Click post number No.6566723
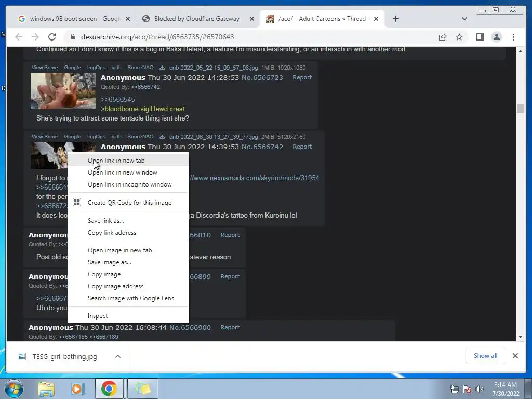The width and height of the screenshot is (532, 399). pos(262,78)
